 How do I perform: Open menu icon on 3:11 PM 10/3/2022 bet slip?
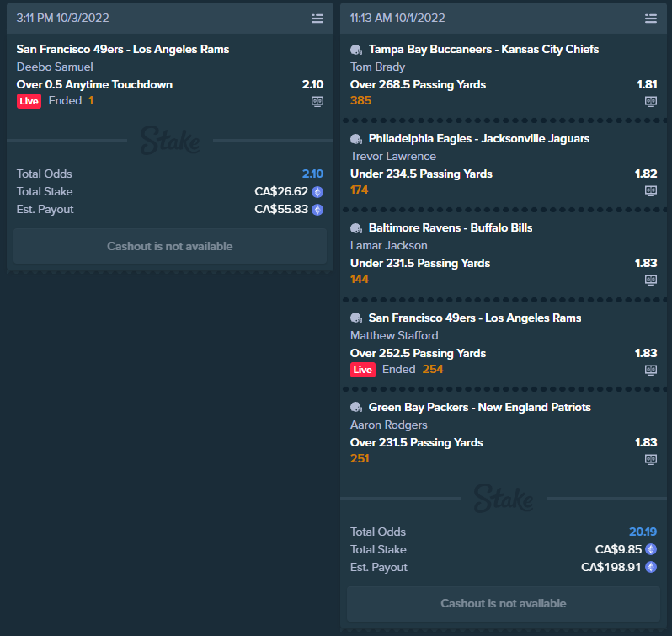pos(317,19)
